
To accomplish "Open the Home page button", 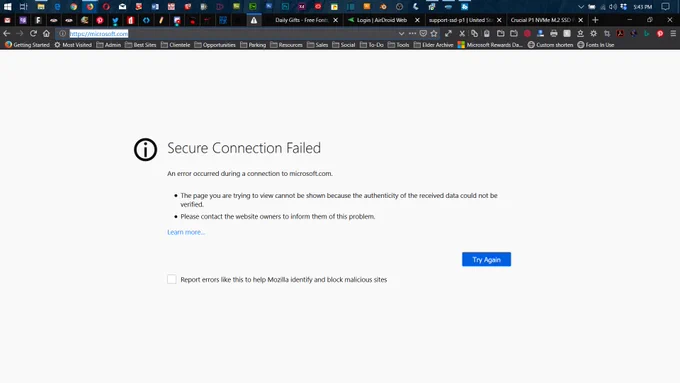I will tap(46, 33).
